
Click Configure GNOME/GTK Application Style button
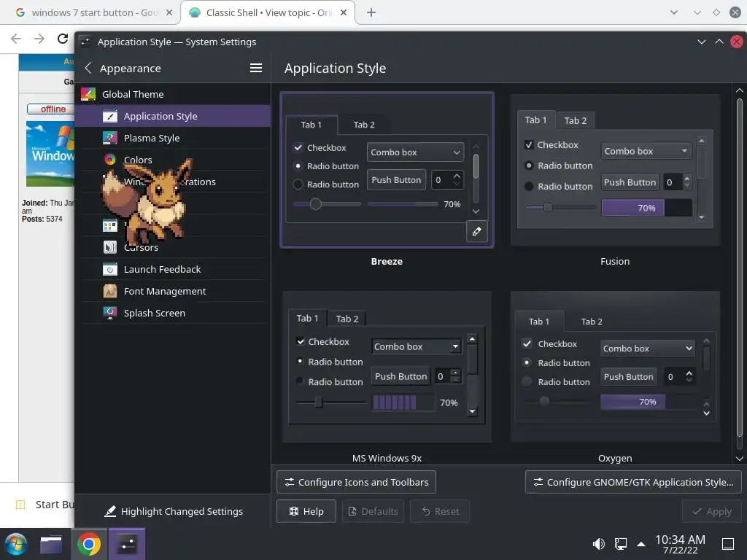coord(633,482)
